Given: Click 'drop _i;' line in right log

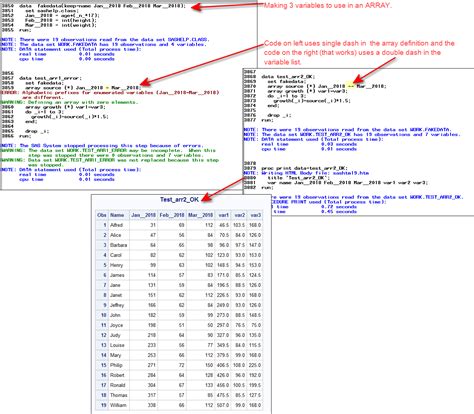Looking at the screenshot, I should (279, 115).
